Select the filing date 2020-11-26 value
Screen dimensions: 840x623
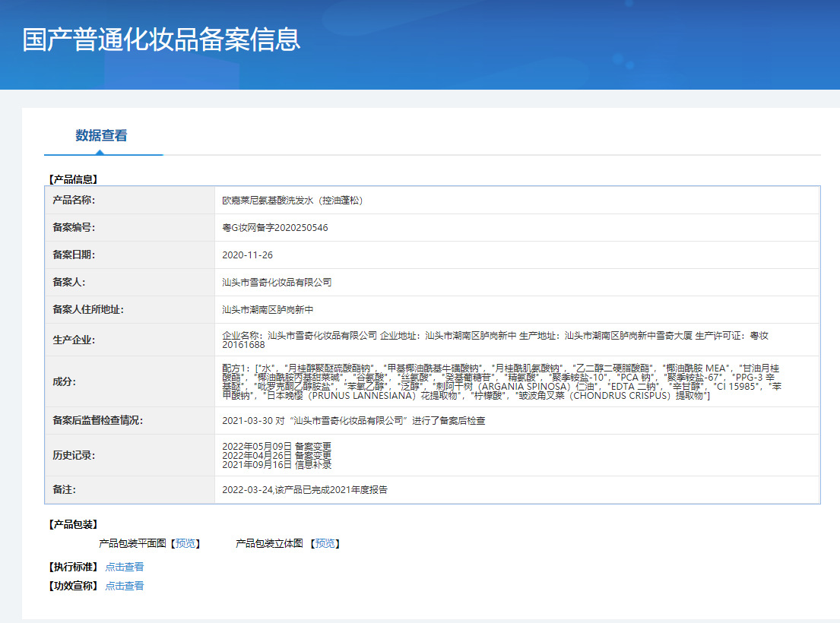point(247,255)
